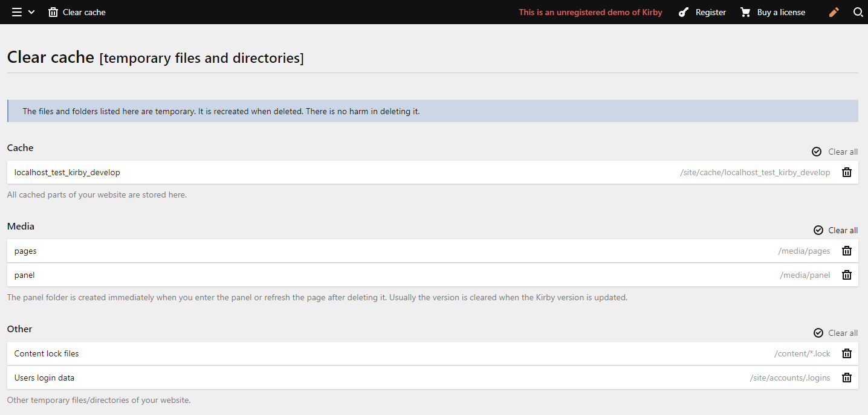Delete the media panel folder
The height and width of the screenshot is (415, 868).
point(847,275)
